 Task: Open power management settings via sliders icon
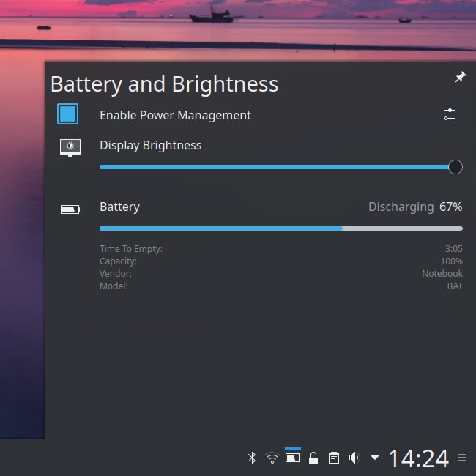pos(450,114)
